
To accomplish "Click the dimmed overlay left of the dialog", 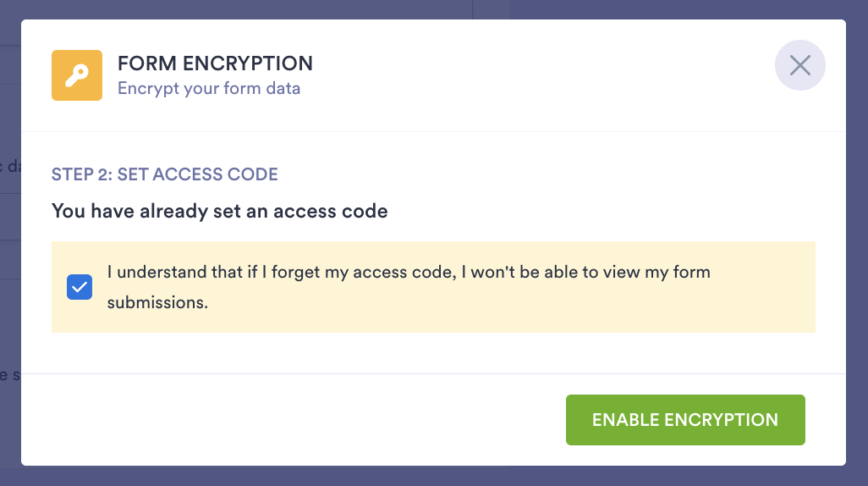I will click(10, 254).
